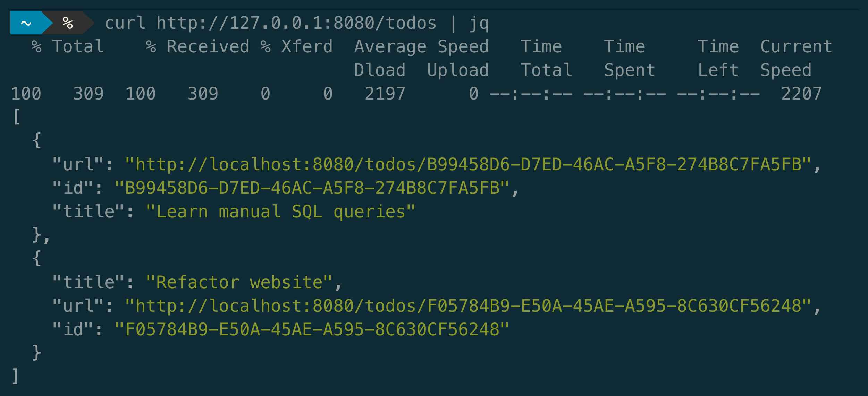Click the closing square bracket of JSON array

(x=15, y=376)
